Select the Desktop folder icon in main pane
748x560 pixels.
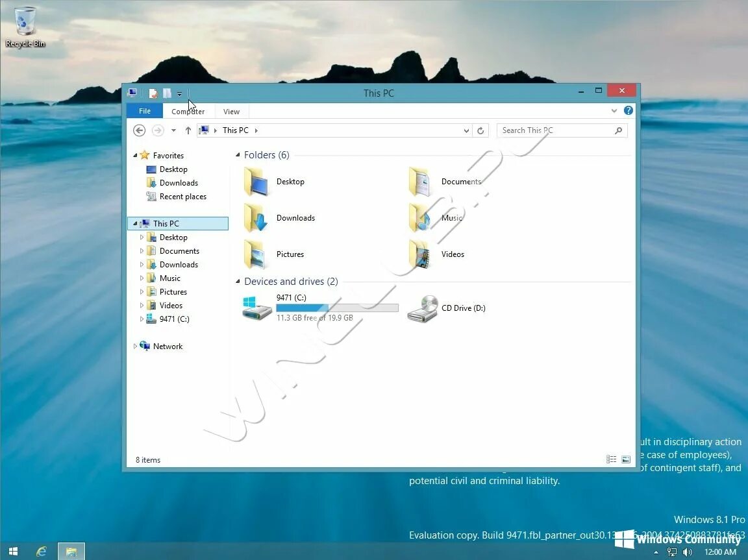tap(256, 182)
